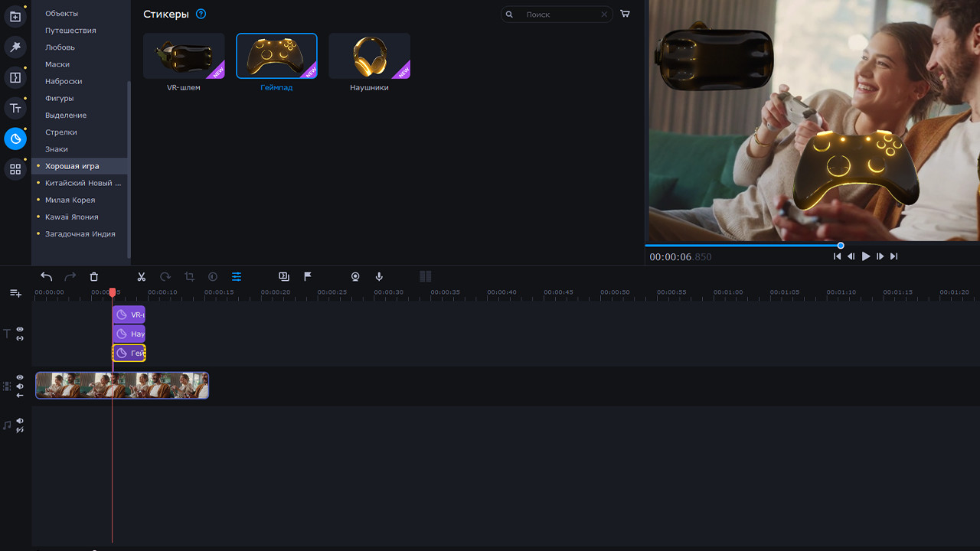Open the Filters magic wand tab
980x551 pixels.
click(x=15, y=47)
